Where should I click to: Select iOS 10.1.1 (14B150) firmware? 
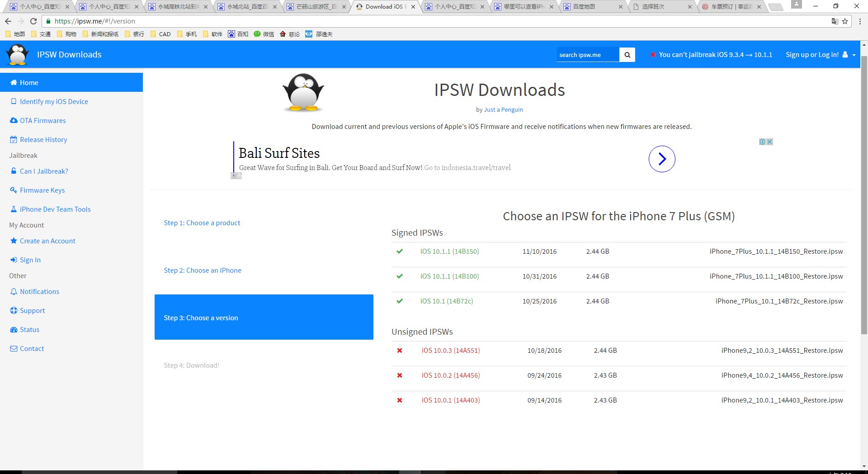(449, 251)
